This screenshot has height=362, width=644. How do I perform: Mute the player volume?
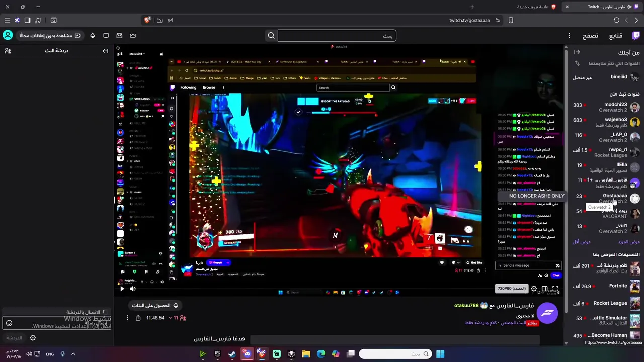(133, 289)
